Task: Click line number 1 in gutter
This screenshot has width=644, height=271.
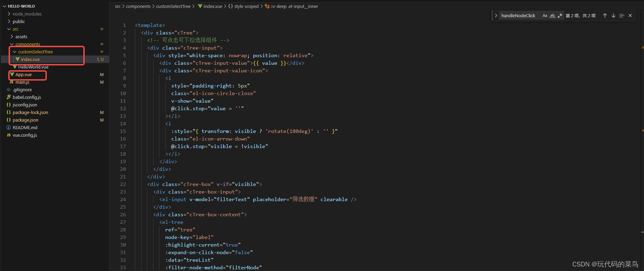Action: tap(125, 25)
